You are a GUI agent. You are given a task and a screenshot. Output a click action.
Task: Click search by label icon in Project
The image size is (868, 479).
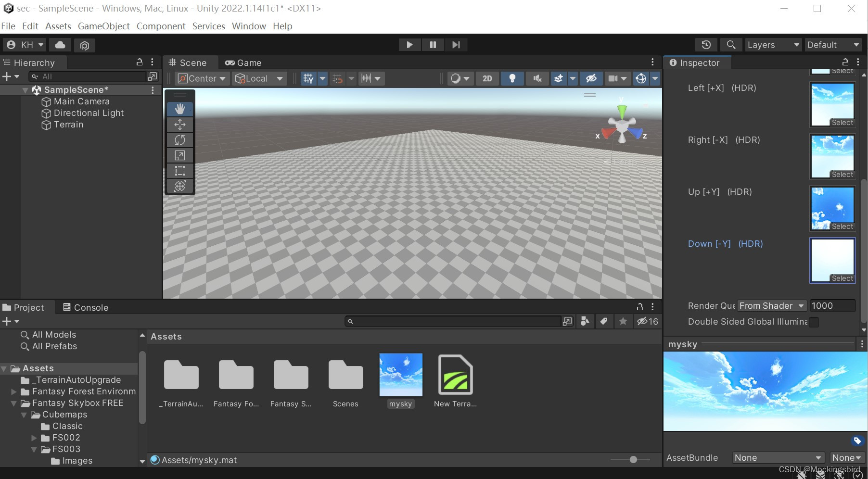tap(604, 321)
